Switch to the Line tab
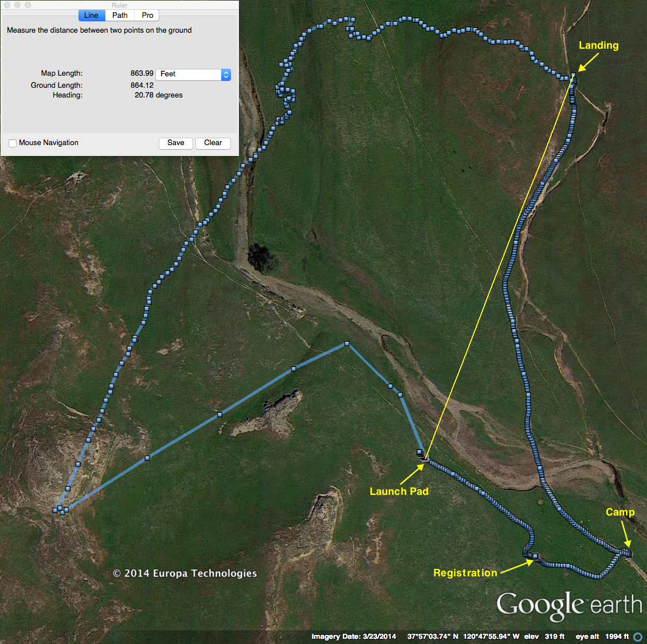Image resolution: width=647 pixels, height=644 pixels. pyautogui.click(x=91, y=15)
